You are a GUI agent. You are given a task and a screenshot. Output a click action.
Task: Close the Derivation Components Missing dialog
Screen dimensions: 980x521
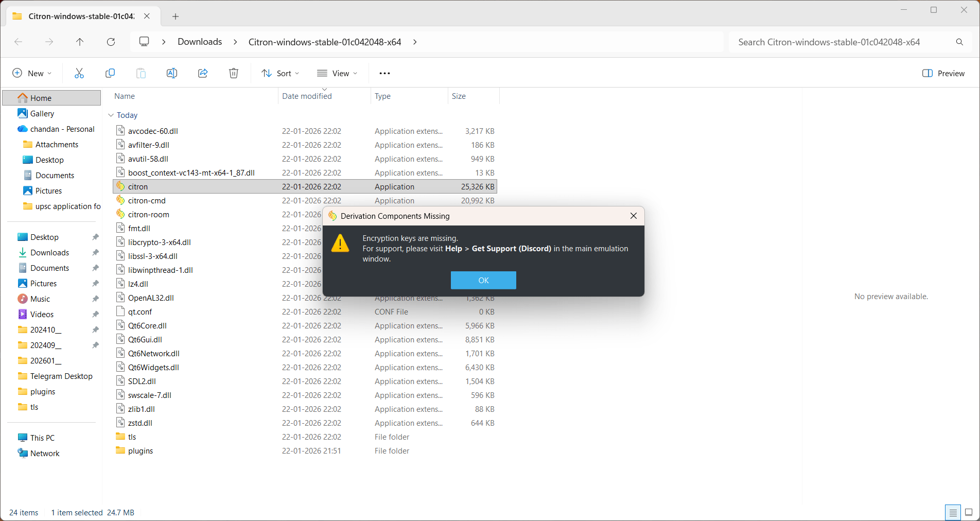point(634,216)
